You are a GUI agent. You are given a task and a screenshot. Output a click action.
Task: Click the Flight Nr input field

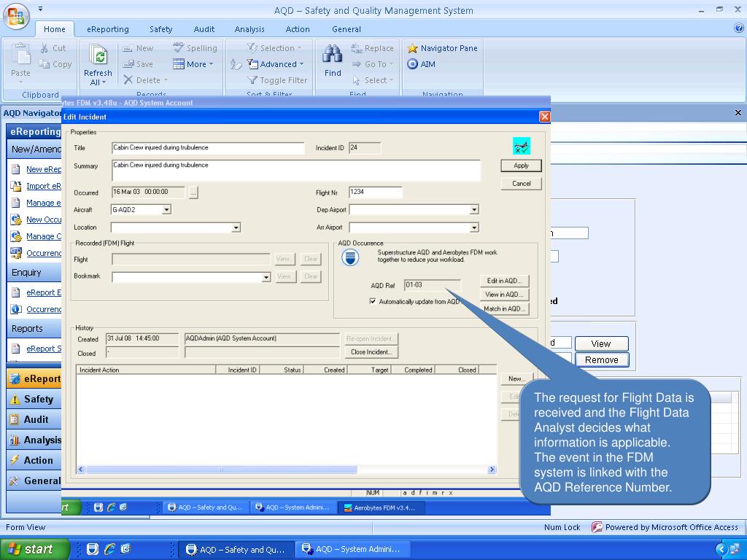pos(376,192)
